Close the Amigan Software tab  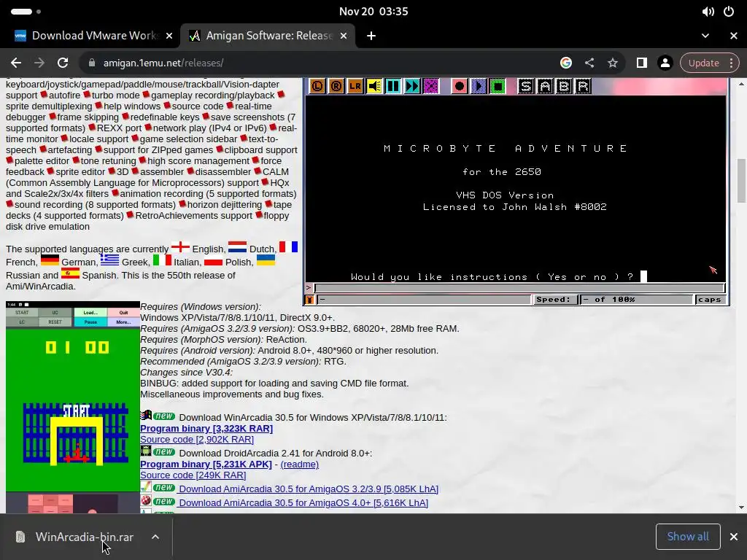(x=344, y=36)
